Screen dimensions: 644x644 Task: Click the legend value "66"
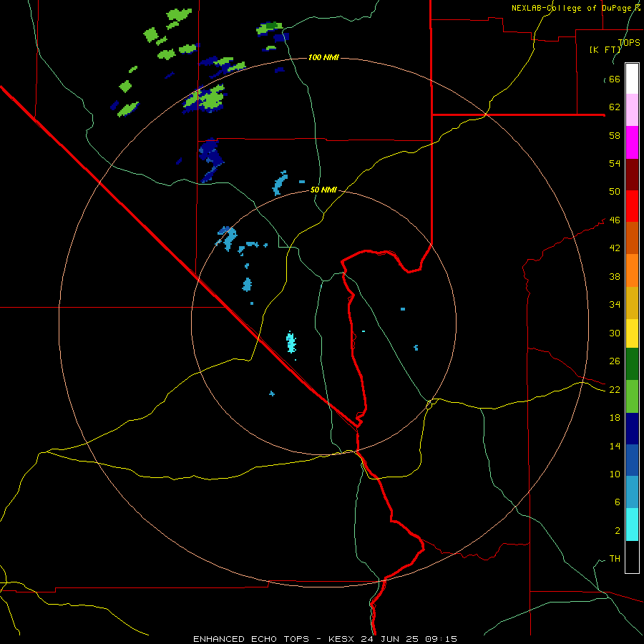pos(615,79)
